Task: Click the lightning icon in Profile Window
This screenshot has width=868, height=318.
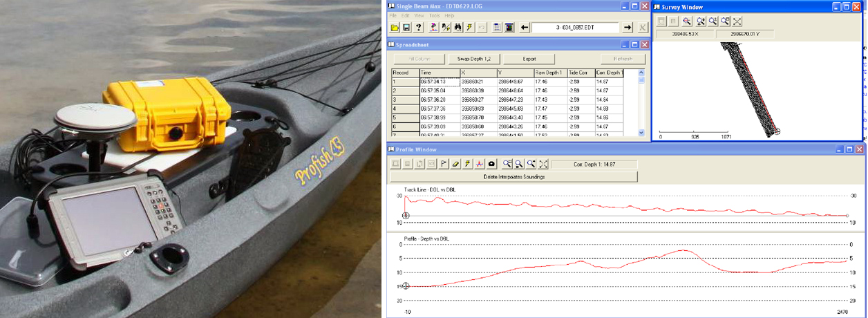Action: click(x=467, y=164)
